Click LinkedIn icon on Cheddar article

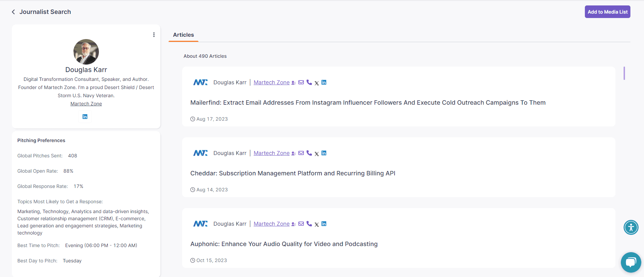click(x=324, y=153)
